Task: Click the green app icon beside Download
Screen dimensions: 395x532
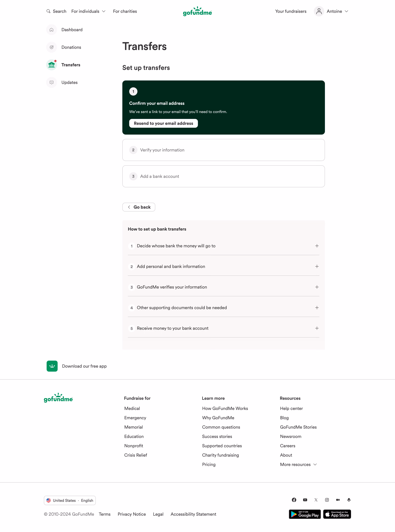Action: tap(52, 366)
